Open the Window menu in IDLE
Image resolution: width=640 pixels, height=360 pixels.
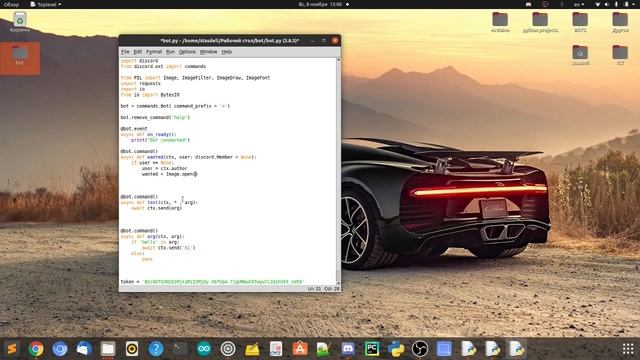pyautogui.click(x=208, y=52)
